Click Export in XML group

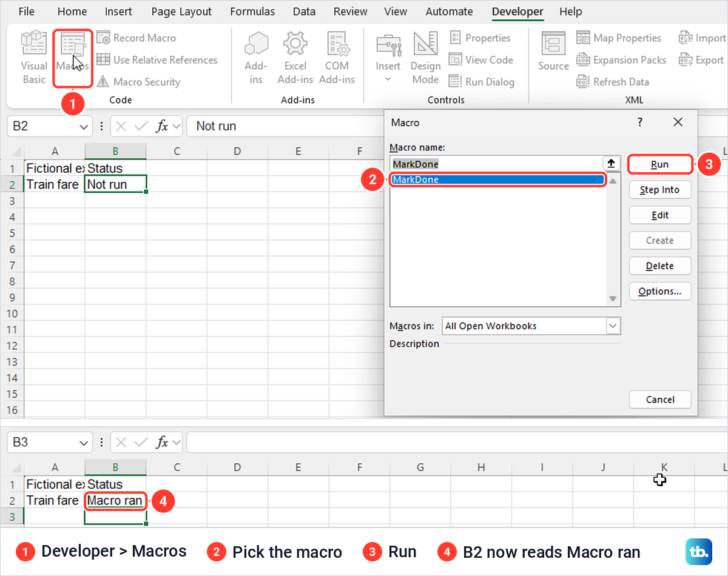coord(701,59)
